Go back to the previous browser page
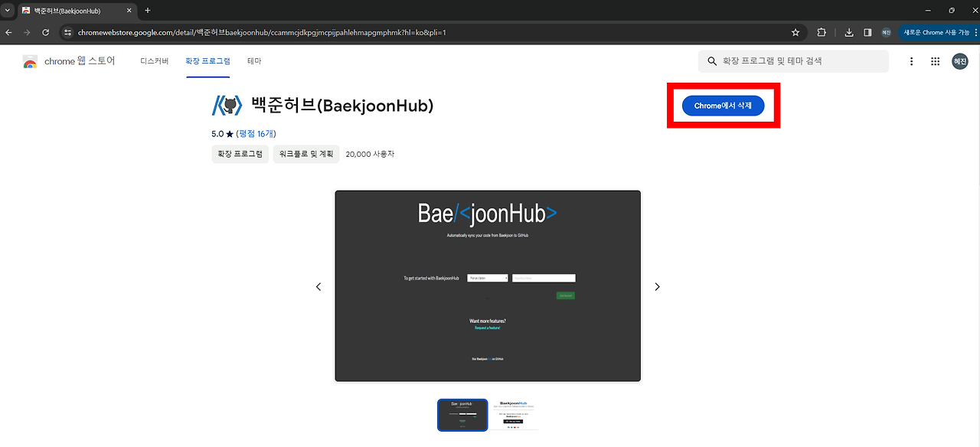This screenshot has width=980, height=447. 8,33
